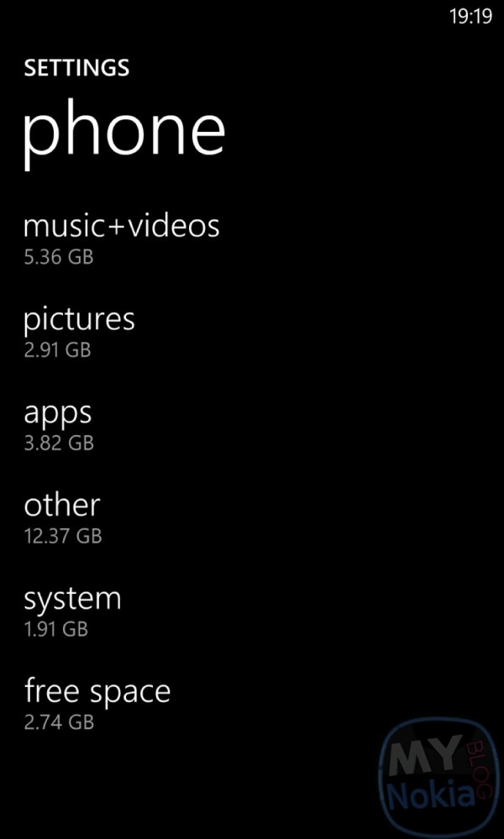
Task: Click the large phone page title
Action: [123, 130]
